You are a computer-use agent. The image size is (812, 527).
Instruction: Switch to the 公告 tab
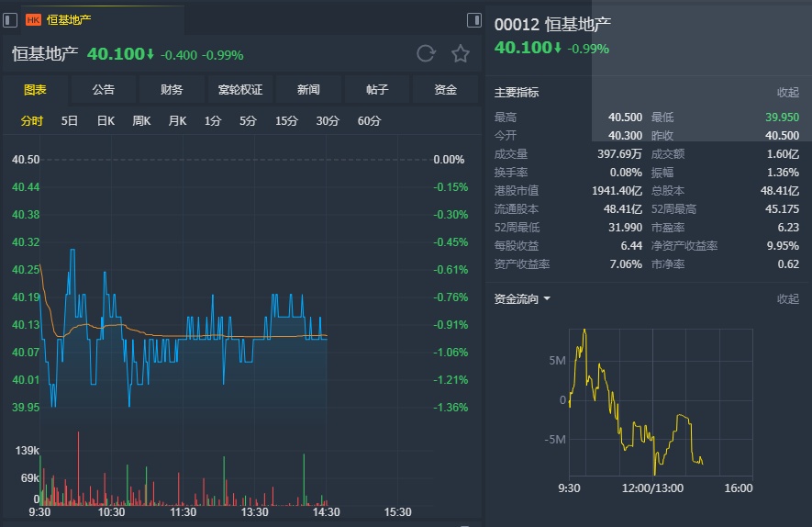point(104,90)
